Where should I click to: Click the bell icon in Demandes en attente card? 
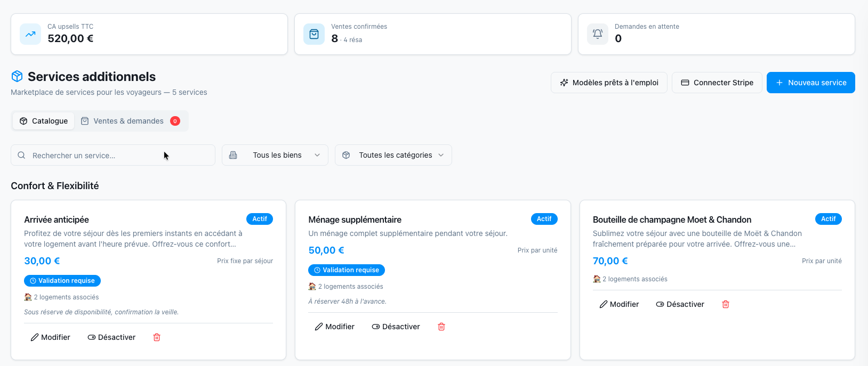tap(598, 34)
